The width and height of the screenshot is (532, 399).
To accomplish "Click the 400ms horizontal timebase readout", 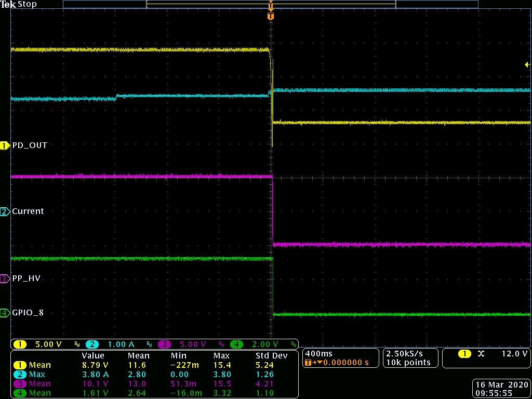I will click(x=320, y=353).
